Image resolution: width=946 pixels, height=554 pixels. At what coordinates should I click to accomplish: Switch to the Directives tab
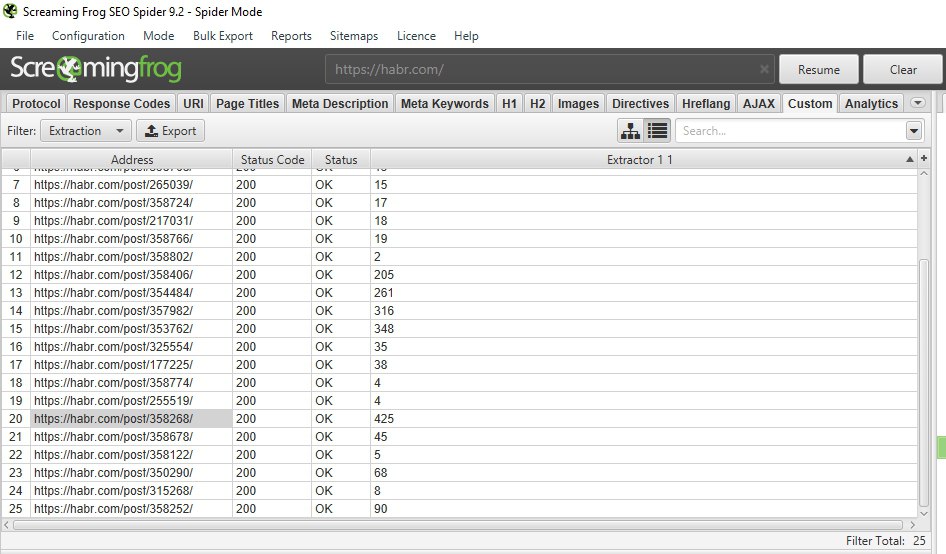click(x=640, y=104)
